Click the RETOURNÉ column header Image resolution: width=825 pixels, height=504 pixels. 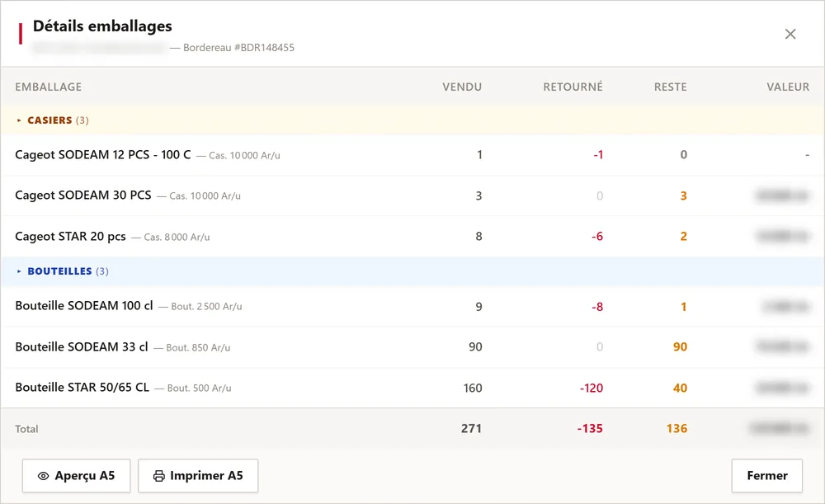(573, 87)
